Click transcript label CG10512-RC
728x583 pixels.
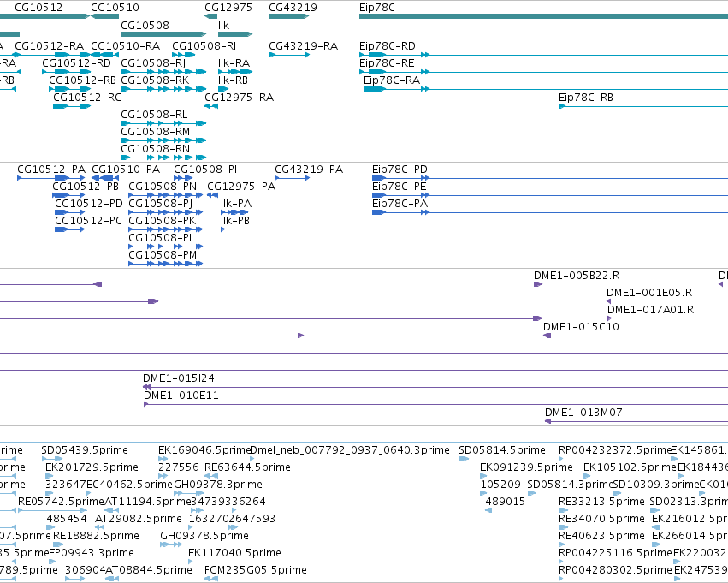pyautogui.click(x=87, y=98)
